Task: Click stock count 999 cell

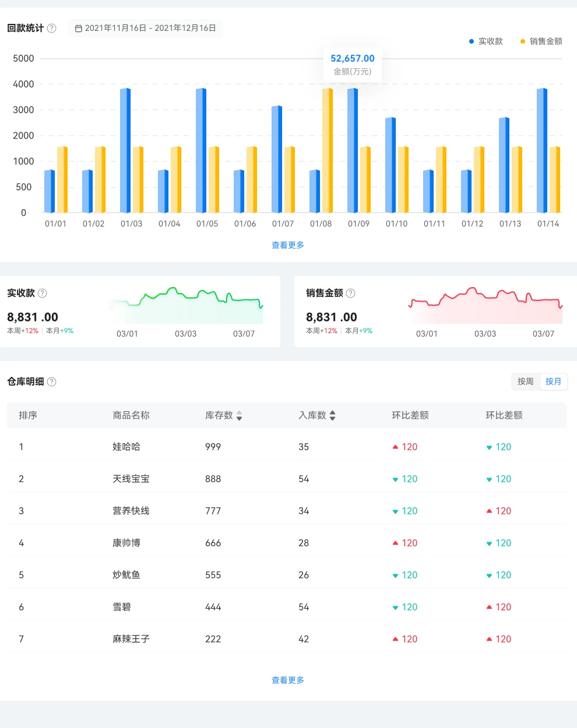Action: tap(213, 447)
